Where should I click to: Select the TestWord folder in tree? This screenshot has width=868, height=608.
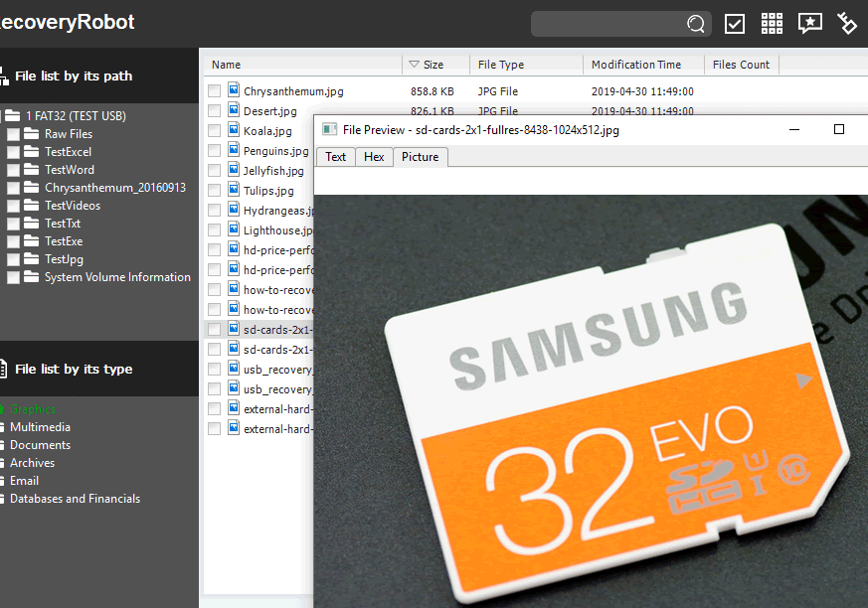(70, 169)
